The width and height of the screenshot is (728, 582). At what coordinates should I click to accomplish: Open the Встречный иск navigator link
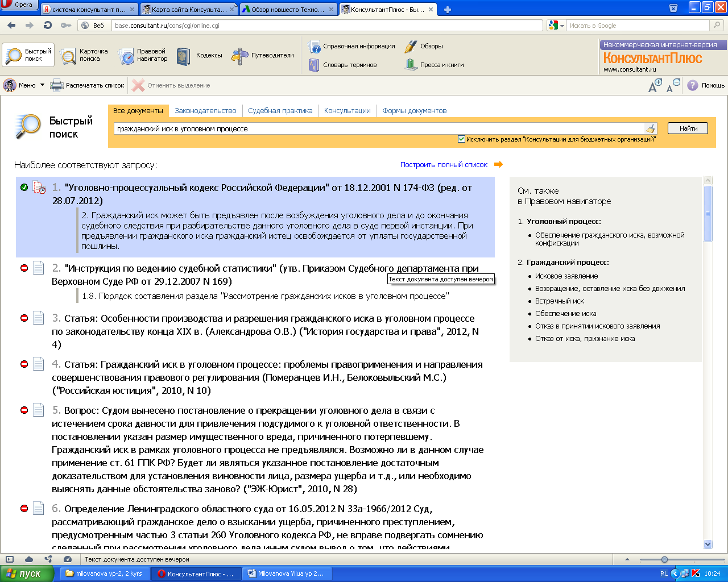(560, 301)
